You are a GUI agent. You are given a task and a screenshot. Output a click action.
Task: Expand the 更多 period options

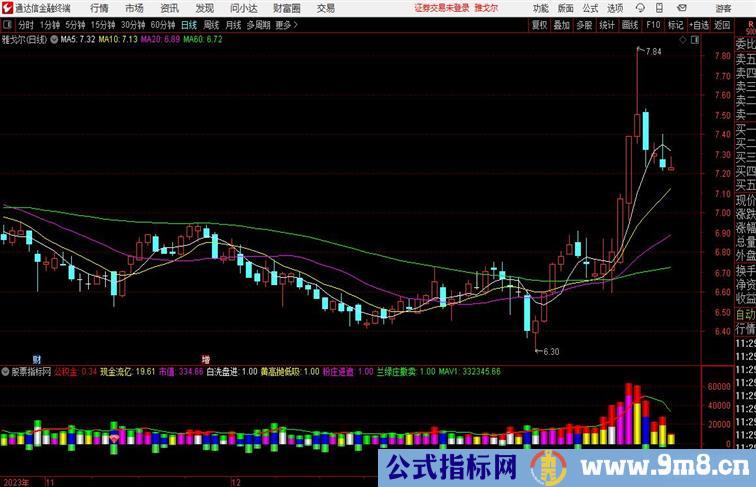point(287,24)
